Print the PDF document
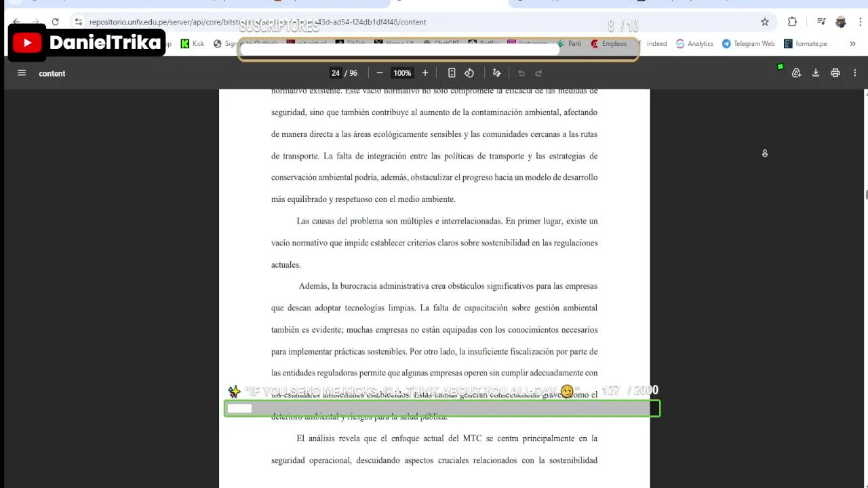 [x=835, y=73]
